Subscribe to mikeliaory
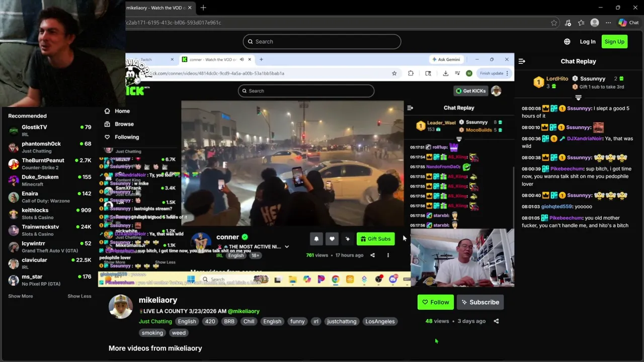The image size is (644, 362). (x=480, y=302)
